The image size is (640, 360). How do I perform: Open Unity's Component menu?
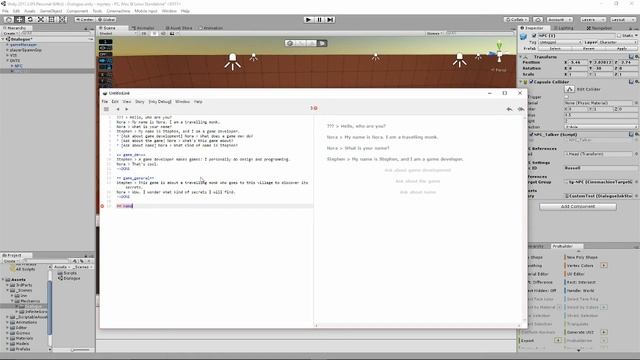coord(77,11)
